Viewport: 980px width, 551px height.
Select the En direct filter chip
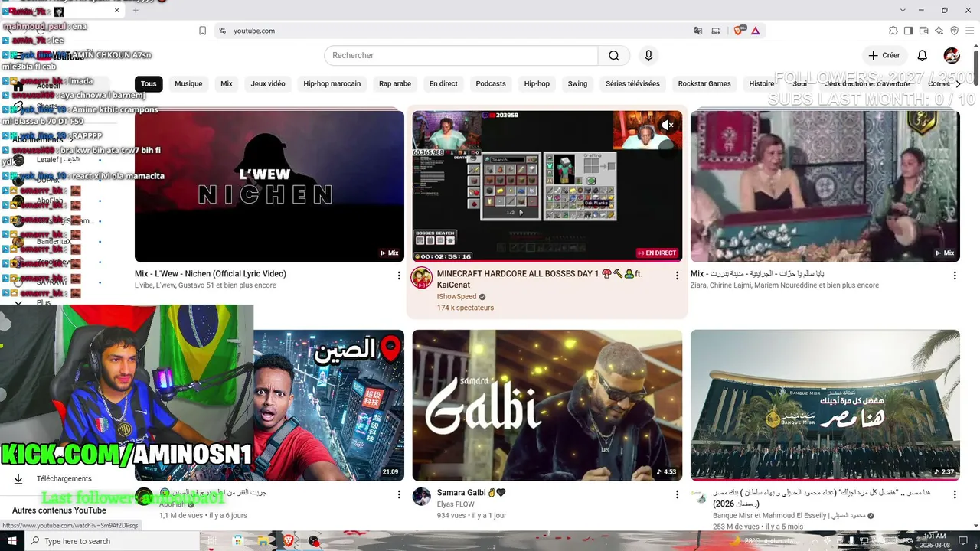coord(443,83)
